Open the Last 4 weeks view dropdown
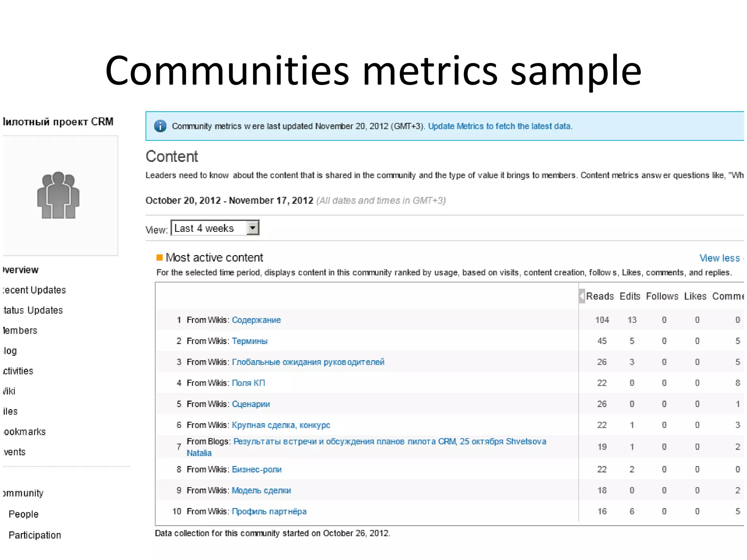This screenshot has height=560, width=747. [x=215, y=228]
